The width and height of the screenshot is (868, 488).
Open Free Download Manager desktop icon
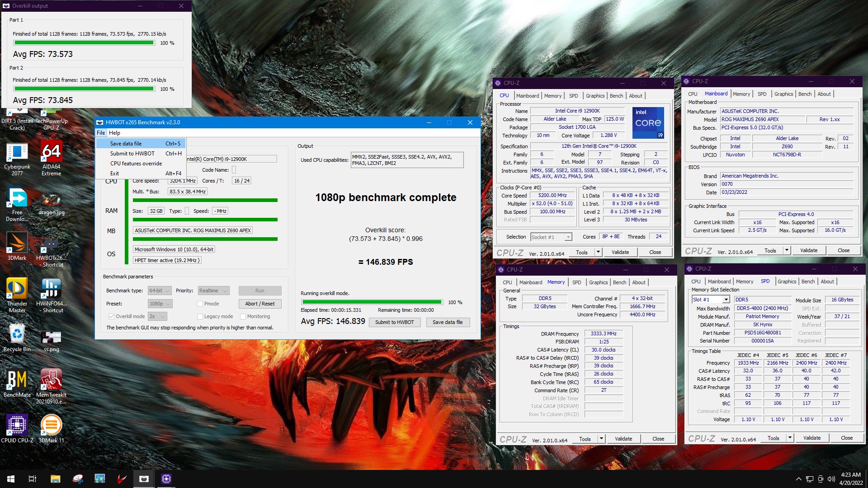click(17, 204)
